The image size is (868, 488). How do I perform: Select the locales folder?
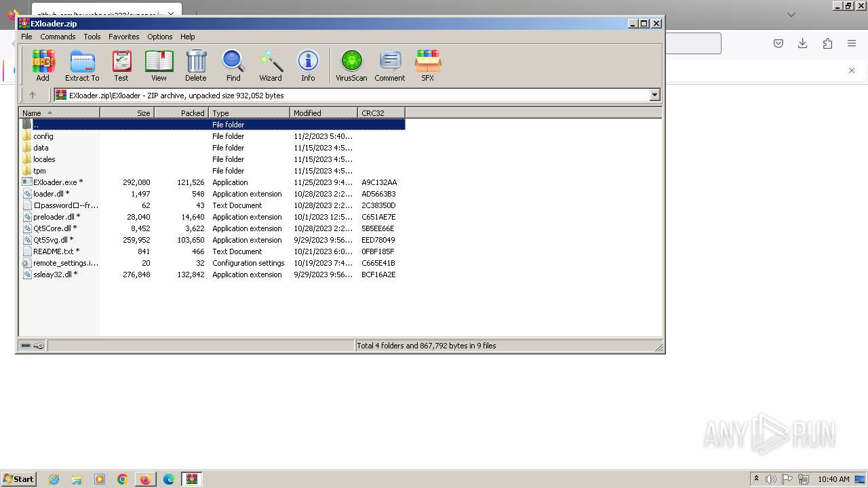point(212,159)
